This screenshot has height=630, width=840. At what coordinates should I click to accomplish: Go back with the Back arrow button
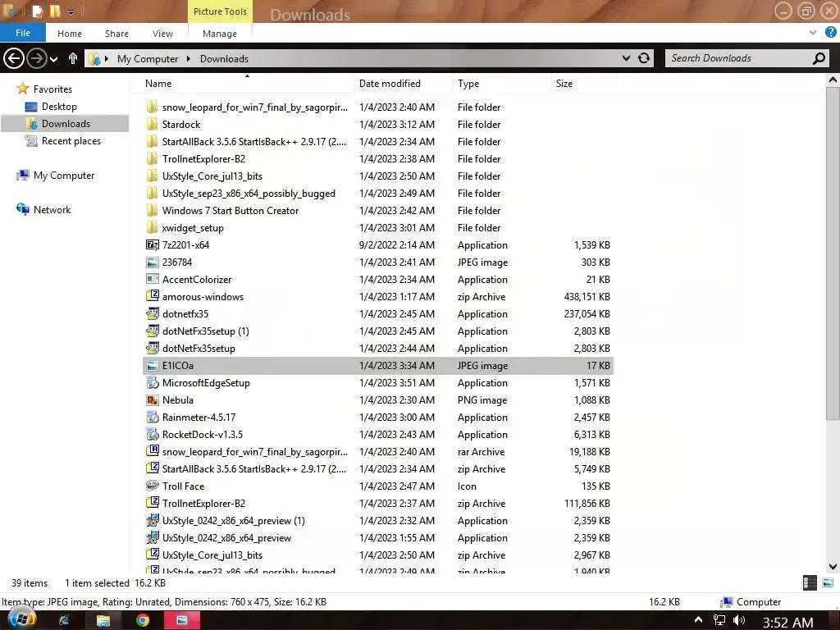[x=14, y=58]
